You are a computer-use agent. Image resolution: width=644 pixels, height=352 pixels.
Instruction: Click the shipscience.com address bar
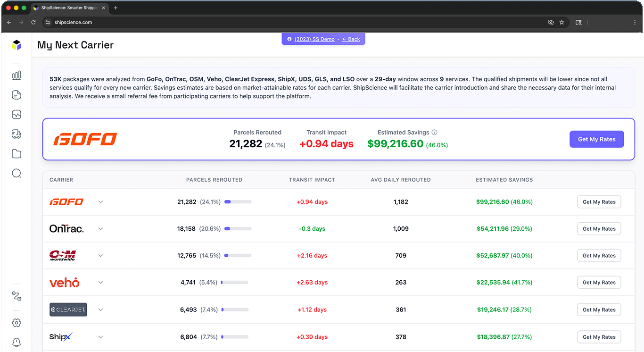pyautogui.click(x=73, y=22)
